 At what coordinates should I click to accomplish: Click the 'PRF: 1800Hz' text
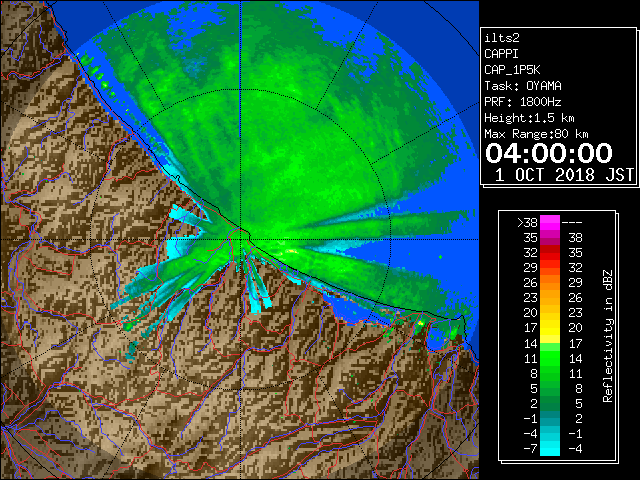[523, 102]
